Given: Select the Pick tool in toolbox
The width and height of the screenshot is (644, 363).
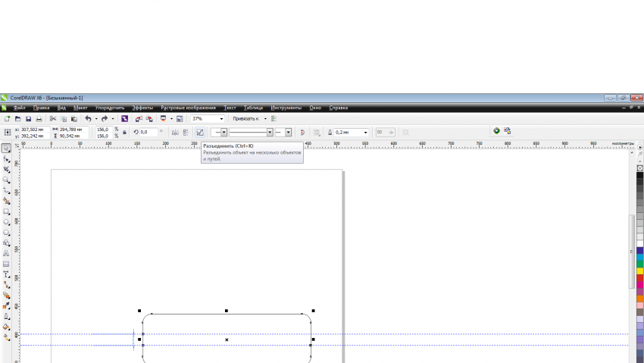Looking at the screenshot, I should click(x=7, y=149).
